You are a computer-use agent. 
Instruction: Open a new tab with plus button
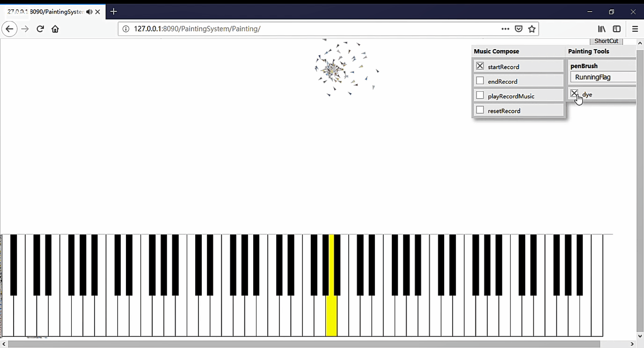pos(114,12)
